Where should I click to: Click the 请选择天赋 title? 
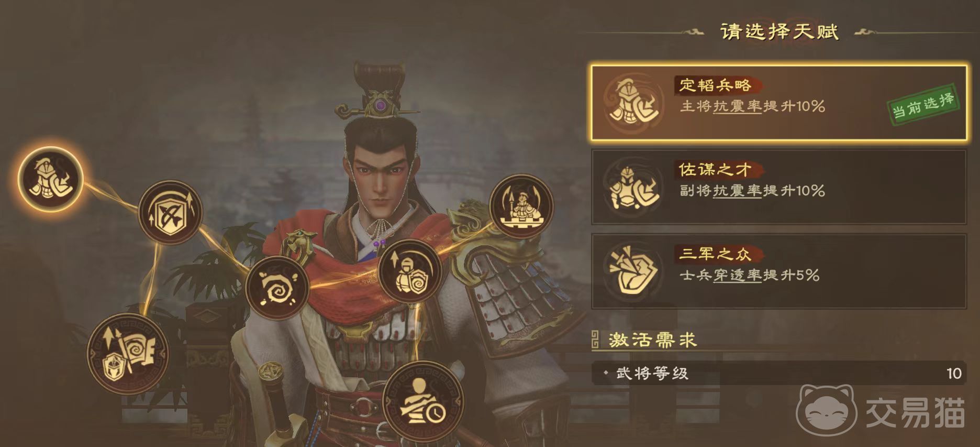click(779, 32)
